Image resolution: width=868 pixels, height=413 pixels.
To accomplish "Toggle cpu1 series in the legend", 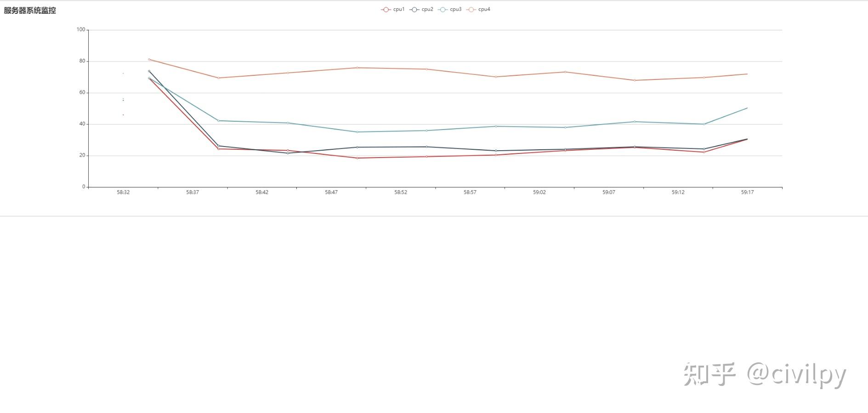I will [x=393, y=9].
